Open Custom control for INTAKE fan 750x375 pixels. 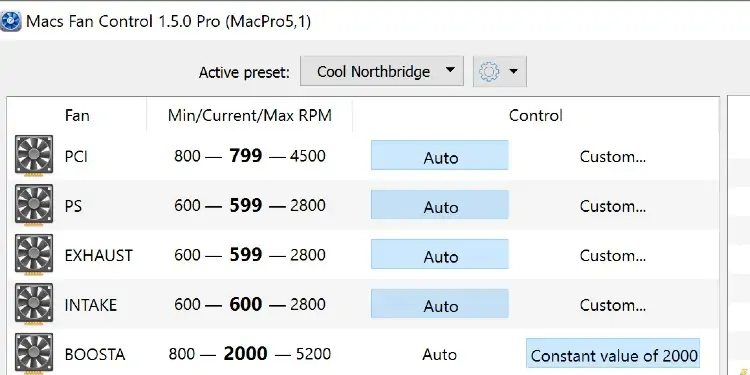[x=613, y=305]
